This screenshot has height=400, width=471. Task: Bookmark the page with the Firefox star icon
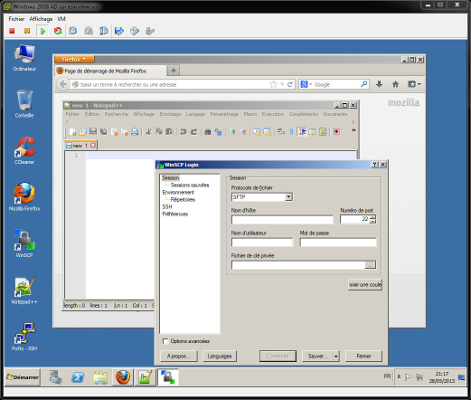click(273, 84)
